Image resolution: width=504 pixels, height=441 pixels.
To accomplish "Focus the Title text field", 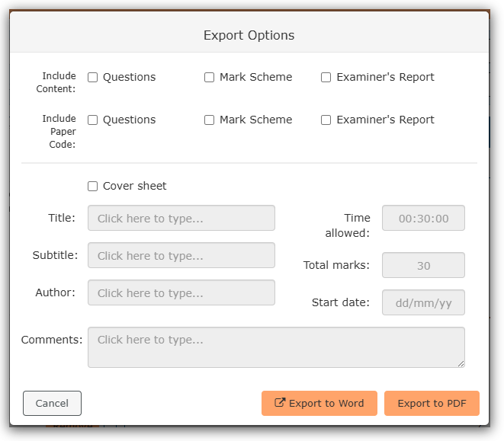I will [x=181, y=218].
